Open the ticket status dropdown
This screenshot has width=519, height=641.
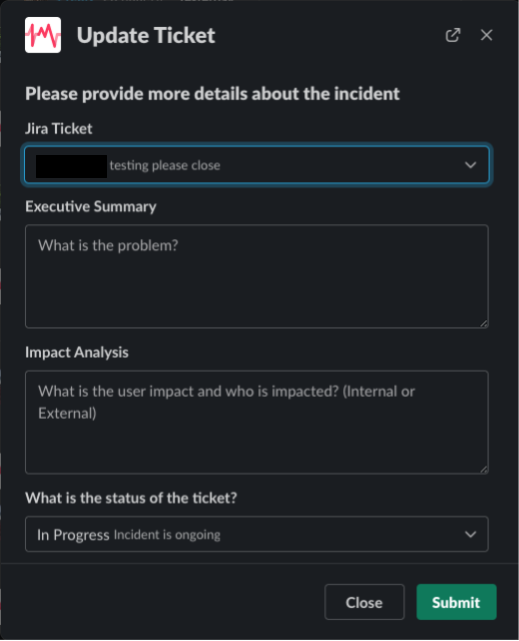(x=257, y=534)
